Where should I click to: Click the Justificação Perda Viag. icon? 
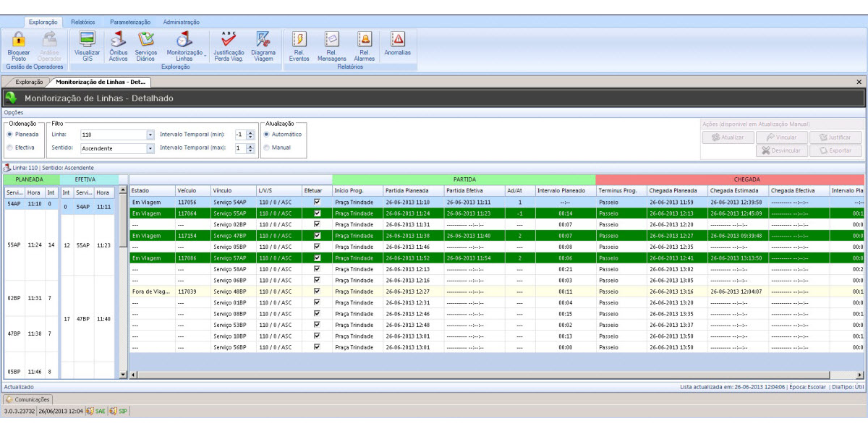(229, 41)
